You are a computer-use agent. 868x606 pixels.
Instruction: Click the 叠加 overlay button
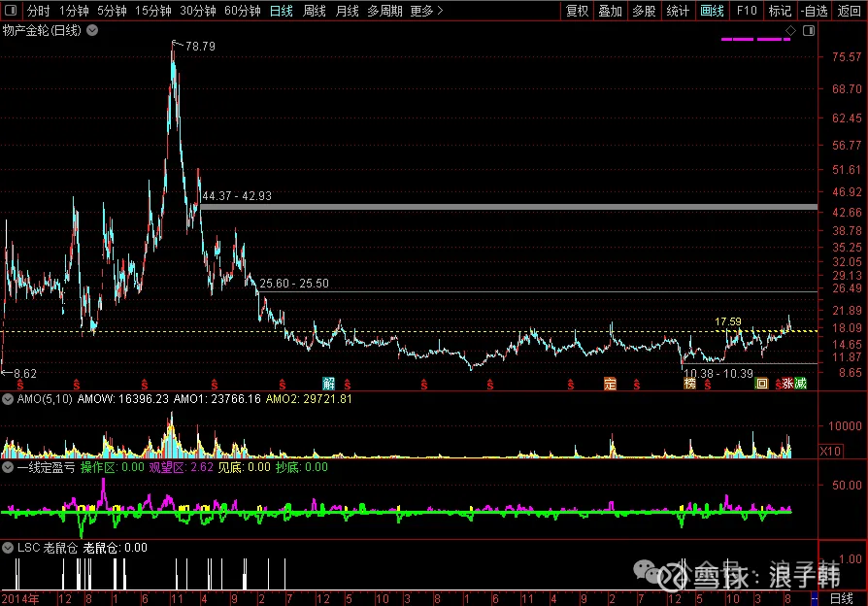610,11
